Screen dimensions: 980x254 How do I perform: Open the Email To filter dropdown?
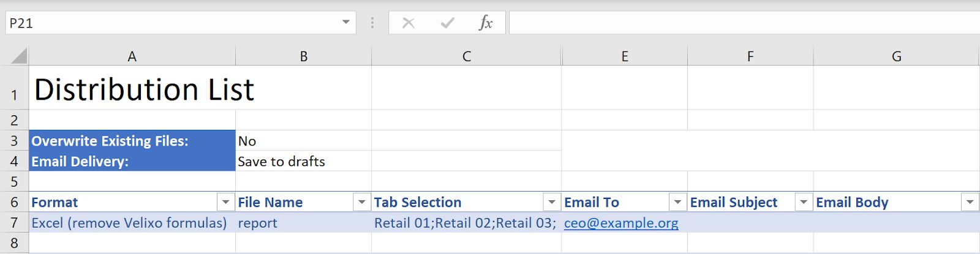coord(678,202)
